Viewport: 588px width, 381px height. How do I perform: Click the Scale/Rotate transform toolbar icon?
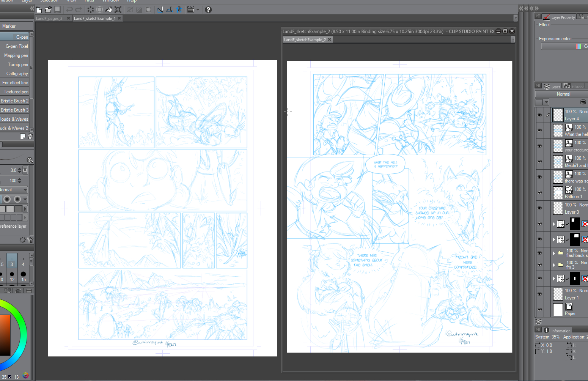point(118,9)
